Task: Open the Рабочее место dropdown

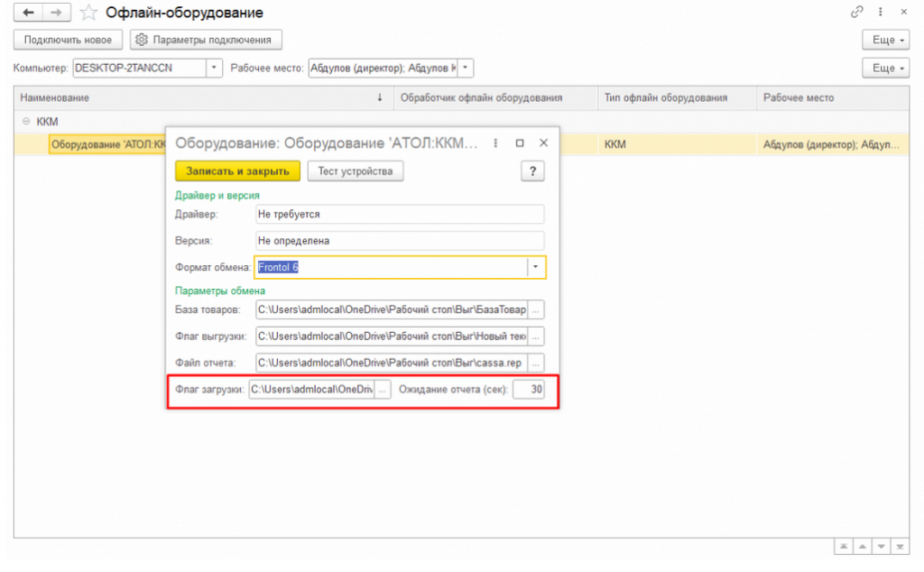Action: click(x=466, y=69)
